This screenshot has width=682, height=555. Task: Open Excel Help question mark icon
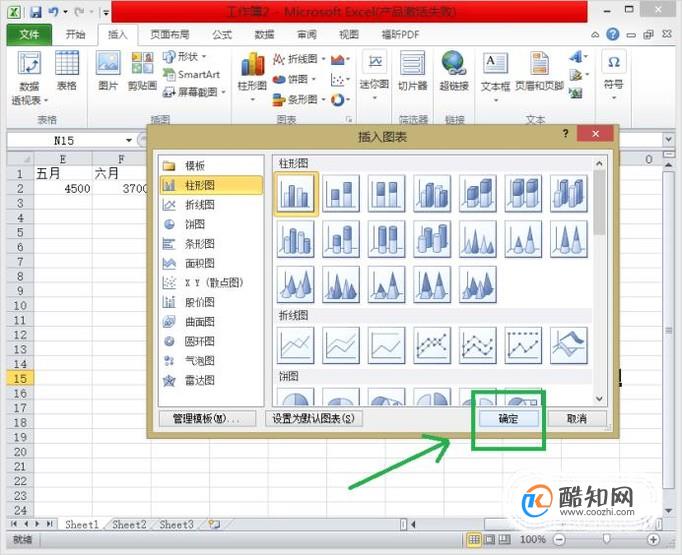click(x=612, y=34)
